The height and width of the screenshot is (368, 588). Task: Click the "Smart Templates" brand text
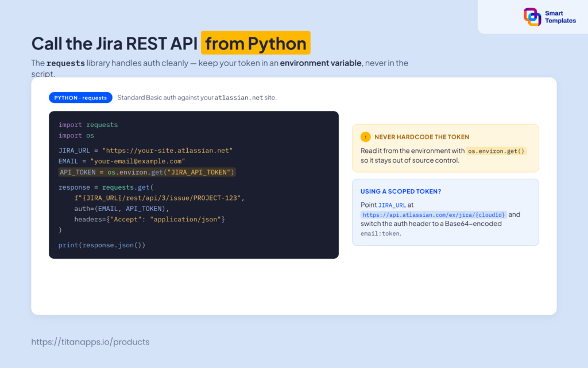(x=560, y=17)
